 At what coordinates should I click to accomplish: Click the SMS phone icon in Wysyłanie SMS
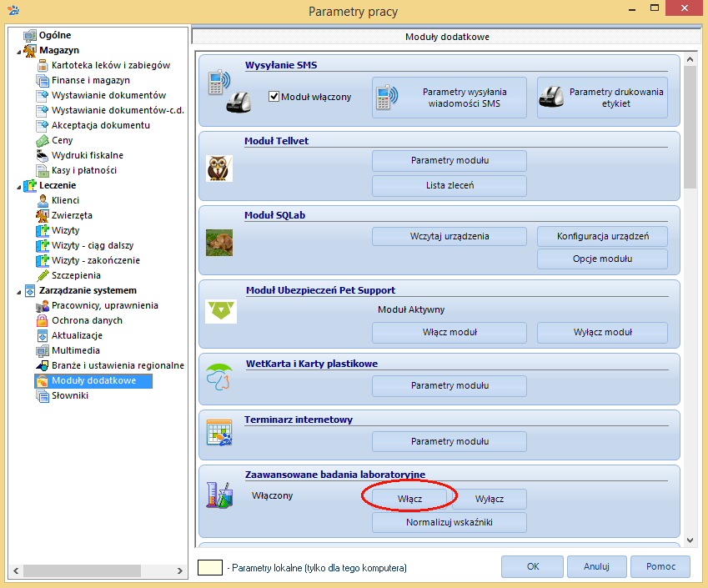[x=219, y=82]
